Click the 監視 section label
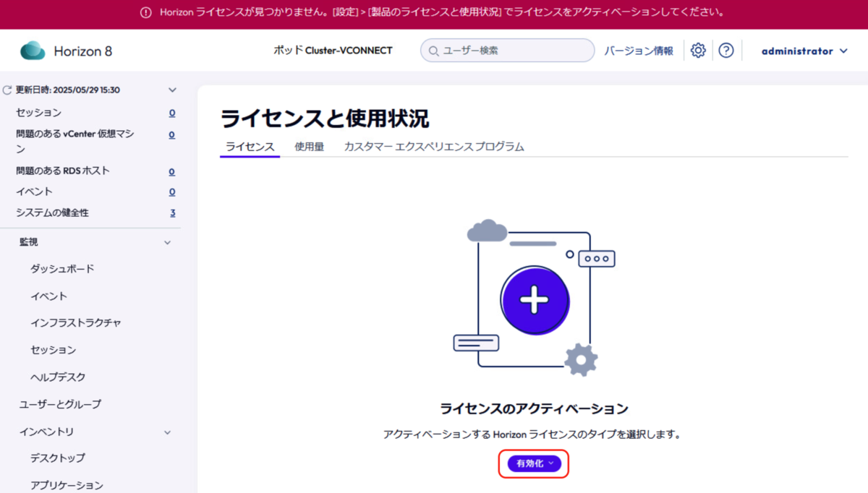This screenshot has height=493, width=868. (x=28, y=242)
